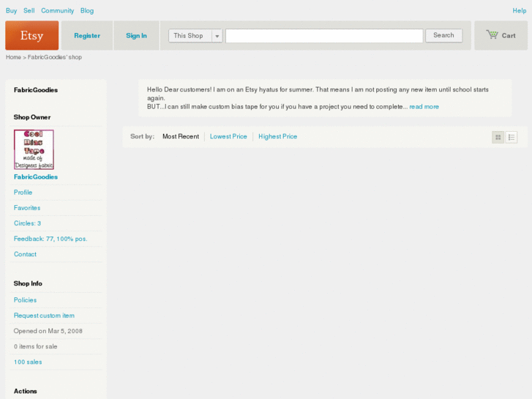Image resolution: width=532 pixels, height=399 pixels.
Task: Open the Buy menu link
Action: pos(11,10)
